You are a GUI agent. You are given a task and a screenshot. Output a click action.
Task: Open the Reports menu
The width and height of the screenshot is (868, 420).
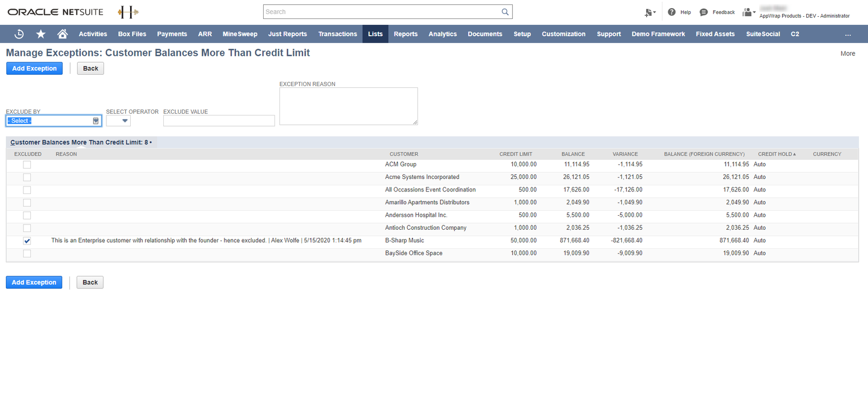point(406,34)
